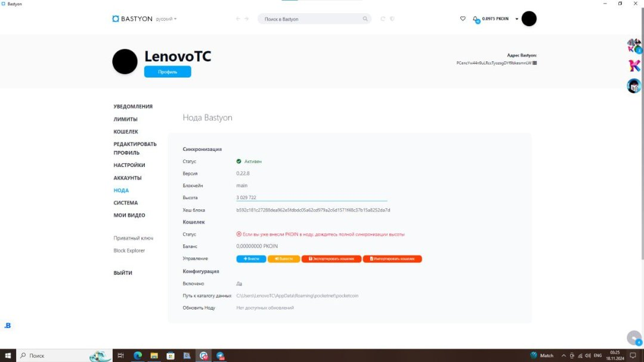This screenshot has width=644, height=362.
Task: Click ВЫЙТИ to log out
Action: pyautogui.click(x=123, y=273)
